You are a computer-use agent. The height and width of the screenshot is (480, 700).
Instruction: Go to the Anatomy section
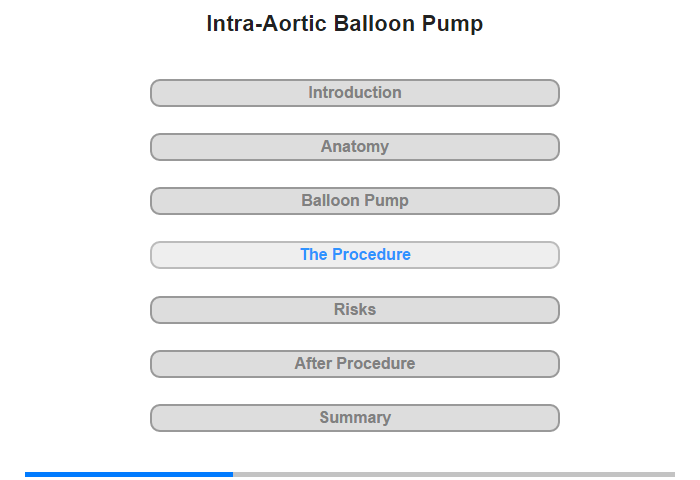tap(354, 147)
